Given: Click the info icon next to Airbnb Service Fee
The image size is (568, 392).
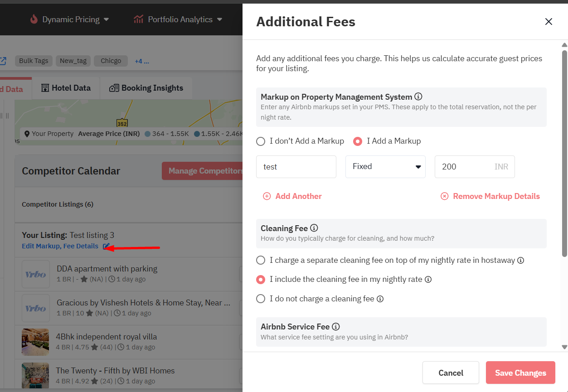Looking at the screenshot, I should coord(336,326).
